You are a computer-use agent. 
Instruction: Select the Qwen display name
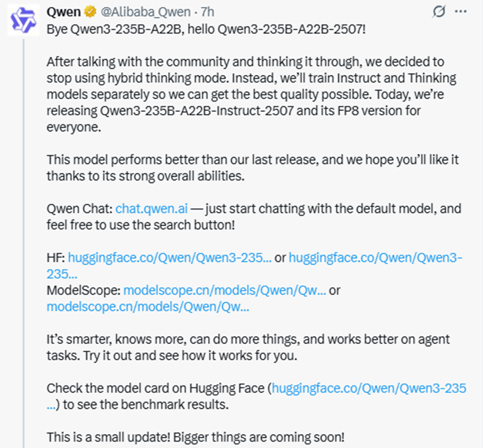coord(64,11)
